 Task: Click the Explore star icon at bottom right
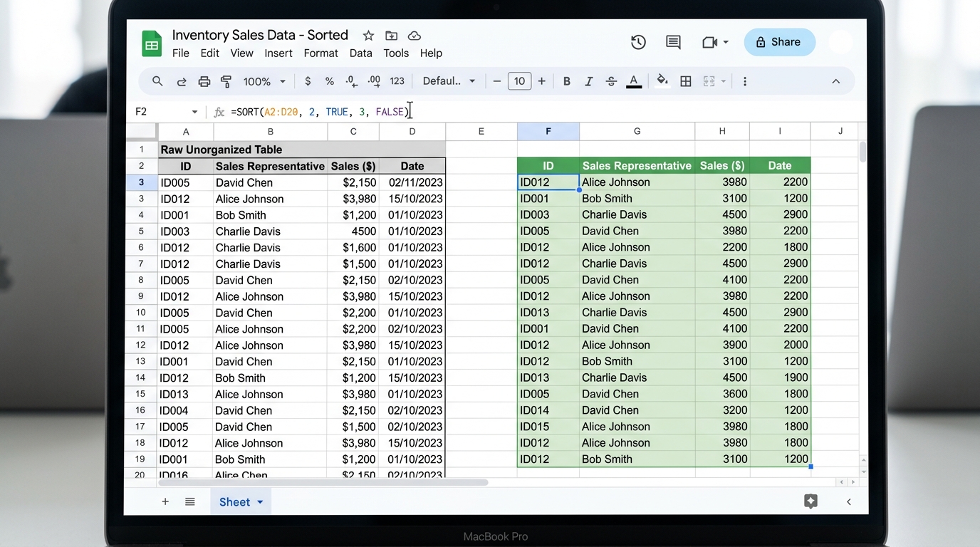tap(810, 501)
